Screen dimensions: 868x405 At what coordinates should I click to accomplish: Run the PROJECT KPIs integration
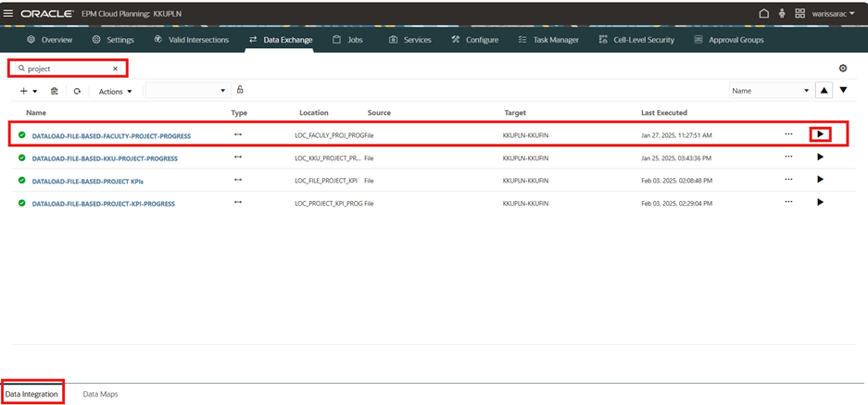coord(821,179)
